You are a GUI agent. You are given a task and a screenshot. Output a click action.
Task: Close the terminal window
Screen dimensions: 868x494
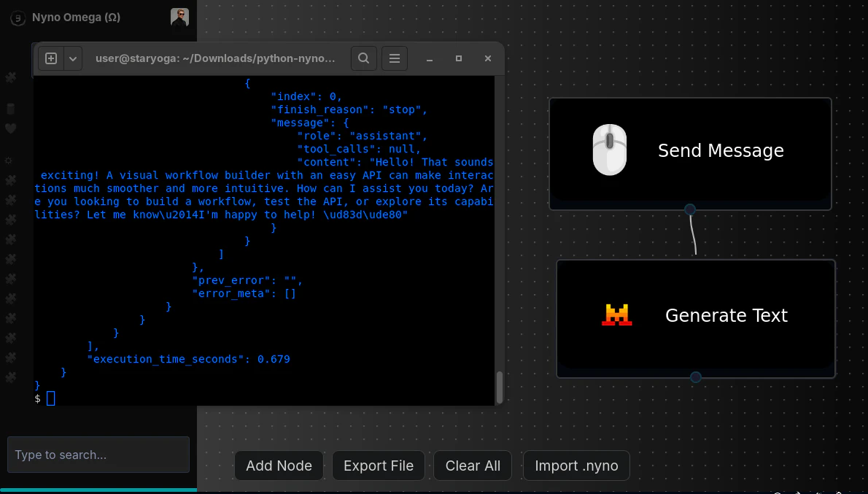[x=488, y=58]
